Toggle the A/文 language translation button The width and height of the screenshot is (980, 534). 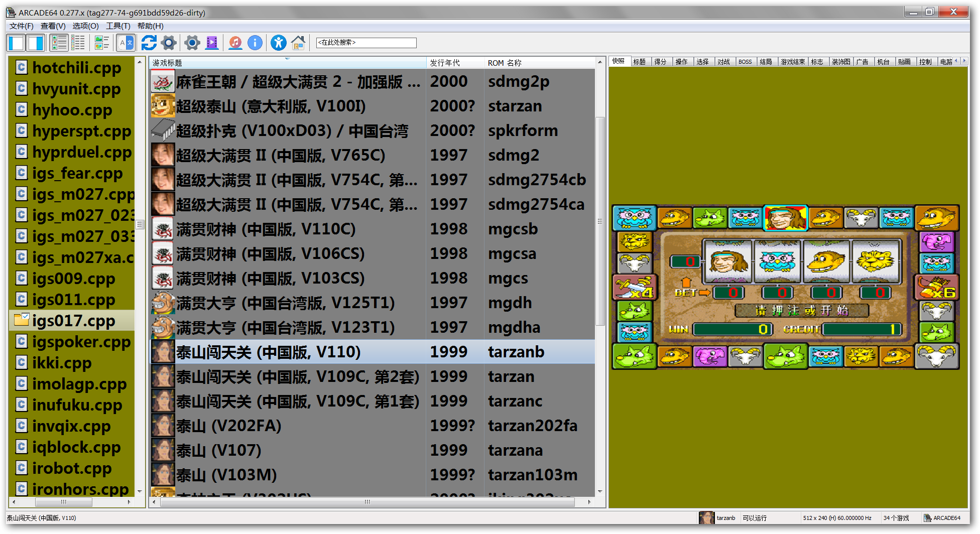[126, 43]
